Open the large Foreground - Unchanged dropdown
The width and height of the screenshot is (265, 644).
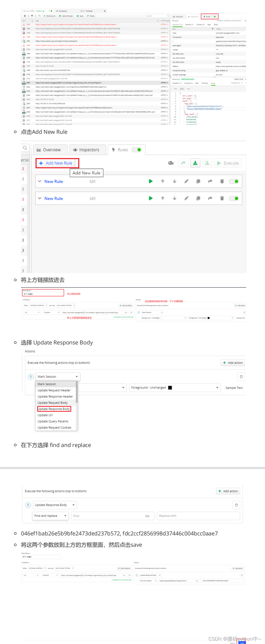(x=174, y=388)
